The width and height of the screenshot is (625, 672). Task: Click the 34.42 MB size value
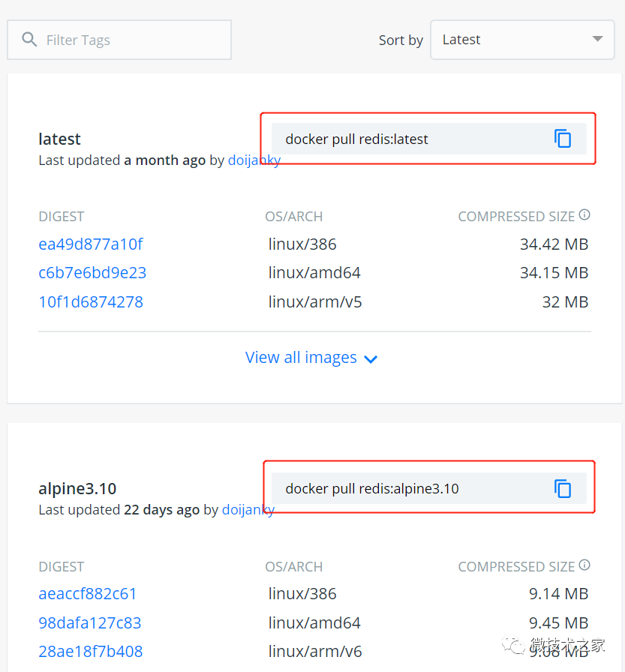point(554,244)
